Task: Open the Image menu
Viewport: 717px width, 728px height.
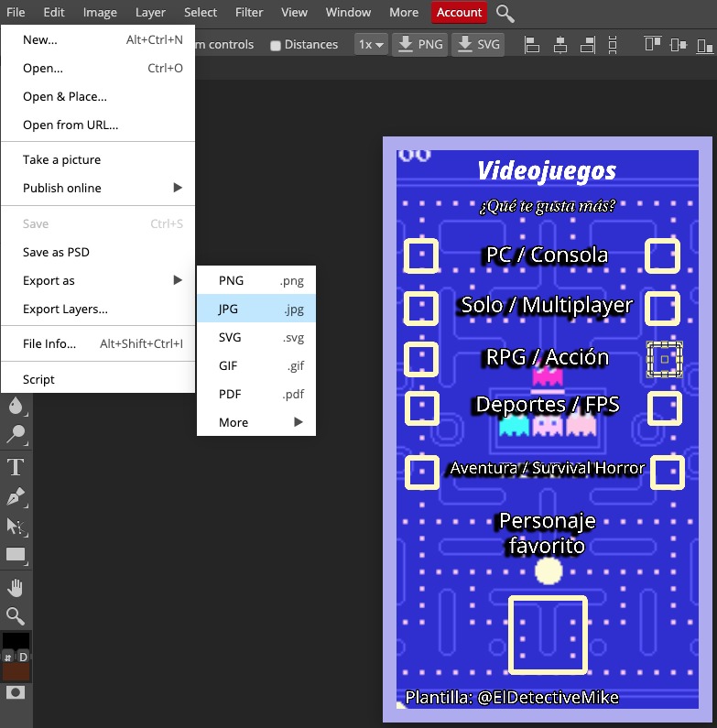Action: point(100,13)
